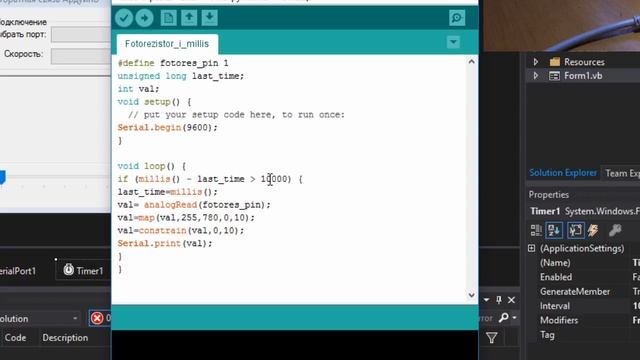
Task: Click the Arduino black console output area
Action: coord(295,345)
